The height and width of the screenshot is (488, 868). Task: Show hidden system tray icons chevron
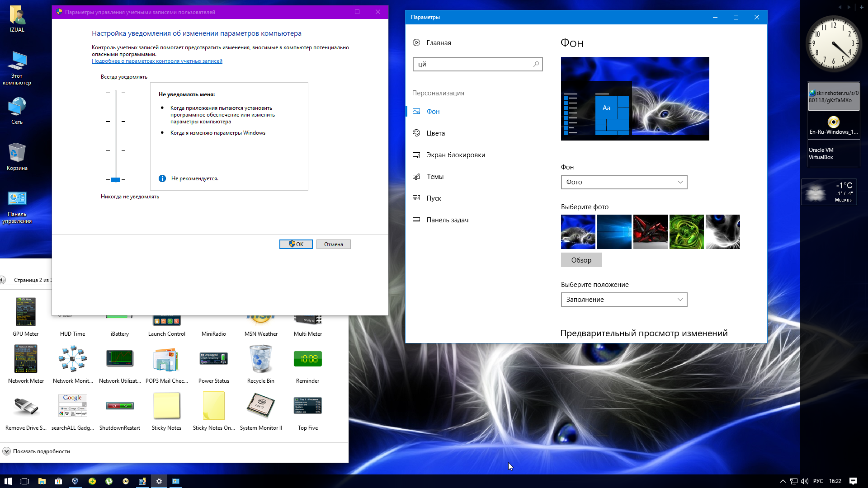click(783, 481)
